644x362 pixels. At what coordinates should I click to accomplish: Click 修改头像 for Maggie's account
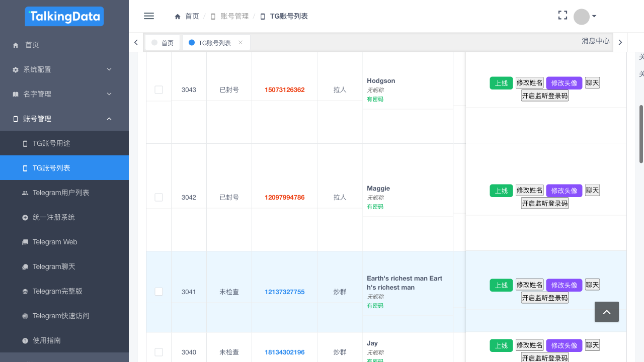(564, 191)
